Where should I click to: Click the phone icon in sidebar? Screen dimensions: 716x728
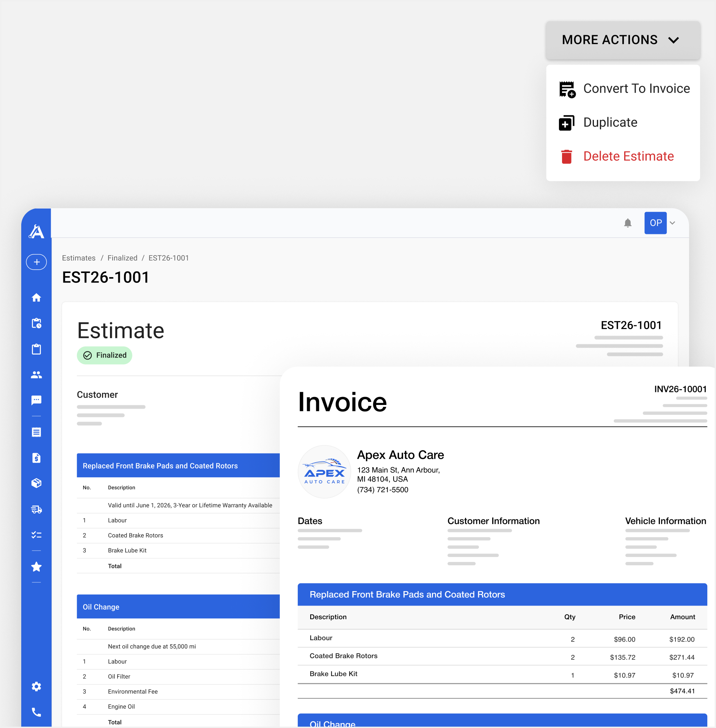(36, 712)
